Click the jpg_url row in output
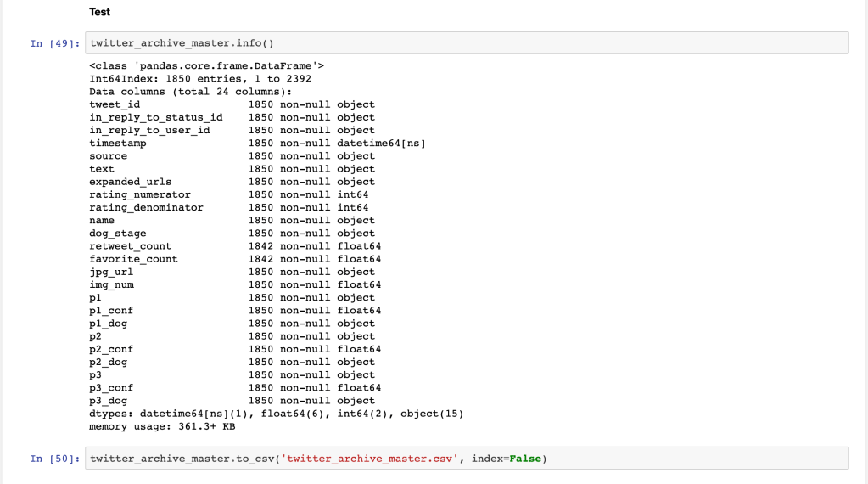The width and height of the screenshot is (868, 484). click(232, 272)
